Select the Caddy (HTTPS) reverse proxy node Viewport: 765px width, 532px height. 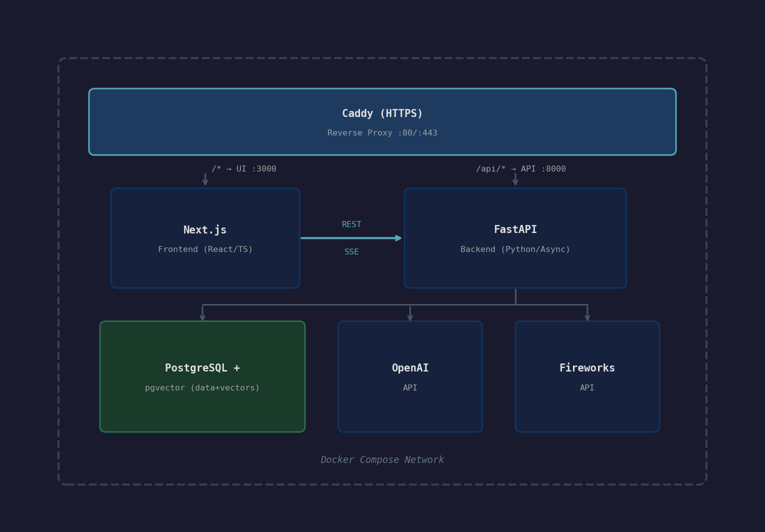pyautogui.click(x=382, y=121)
